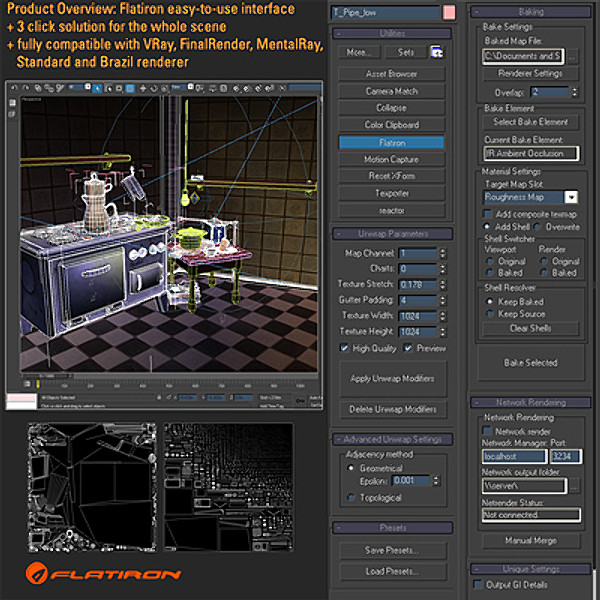Activate the Select and Rotate tool
This screenshot has width=600, height=600.
(154, 89)
